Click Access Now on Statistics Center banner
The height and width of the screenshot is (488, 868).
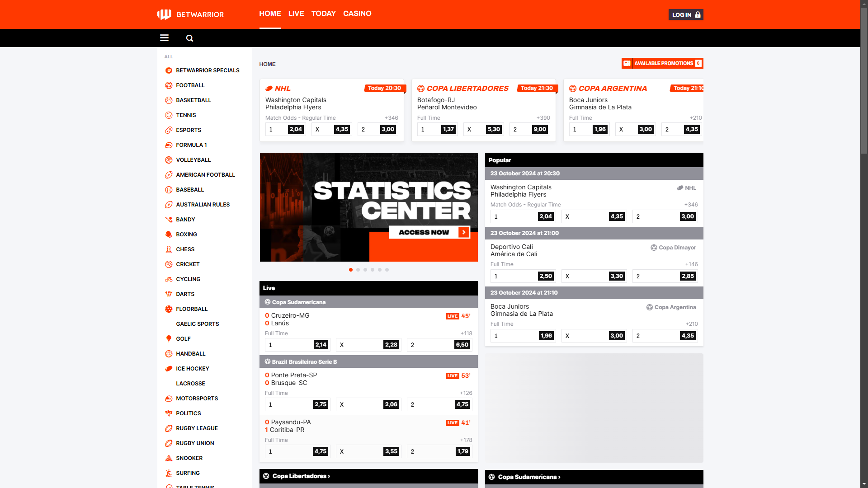pos(429,232)
